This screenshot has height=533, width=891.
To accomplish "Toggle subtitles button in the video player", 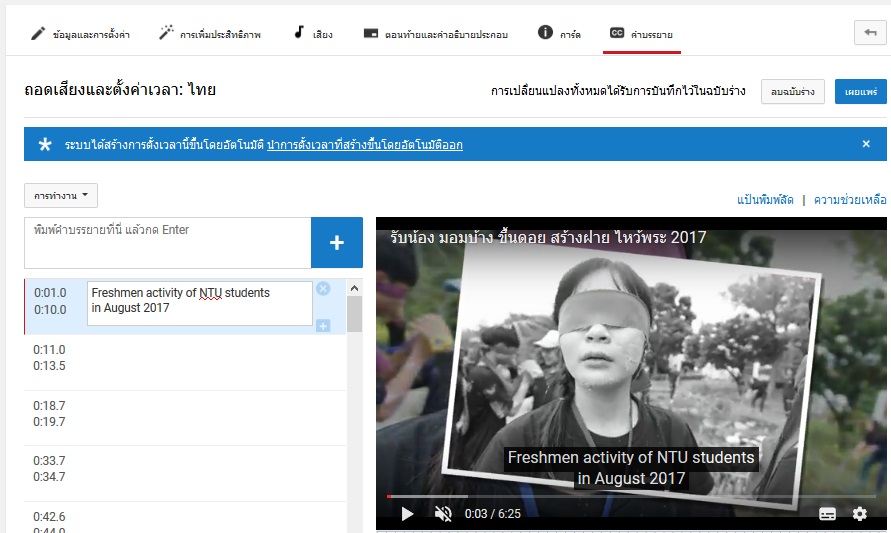I will (827, 514).
